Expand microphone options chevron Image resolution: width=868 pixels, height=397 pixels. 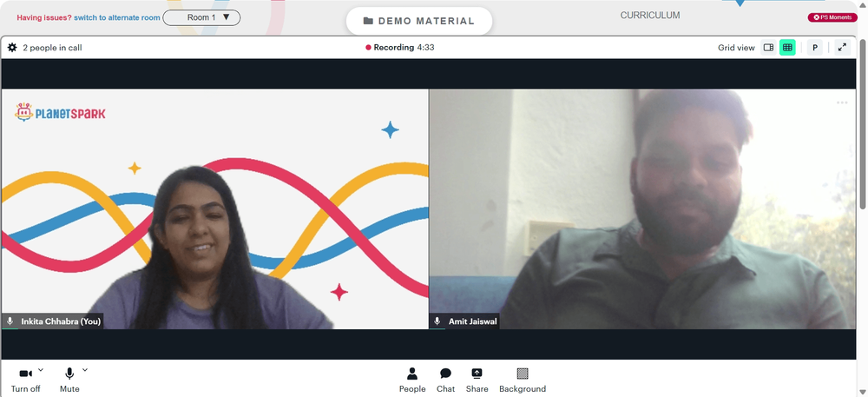(x=85, y=370)
